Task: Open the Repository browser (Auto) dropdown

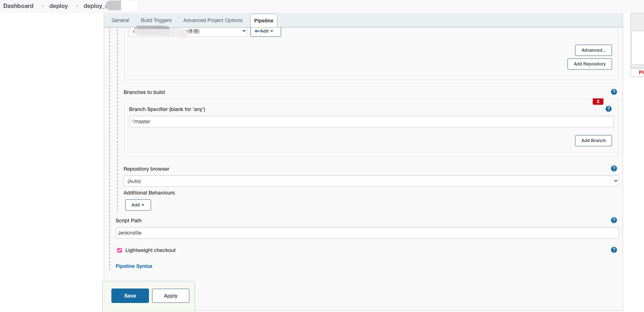Action: [371, 181]
